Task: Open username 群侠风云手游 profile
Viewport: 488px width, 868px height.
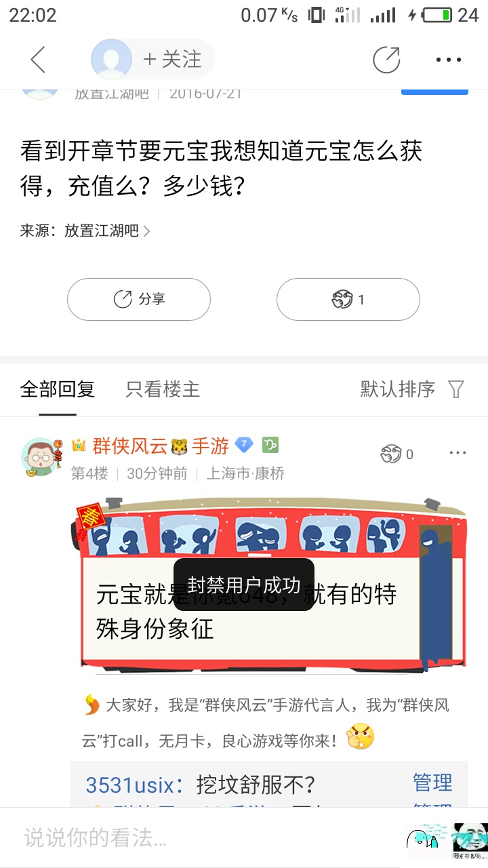Action: click(x=161, y=446)
